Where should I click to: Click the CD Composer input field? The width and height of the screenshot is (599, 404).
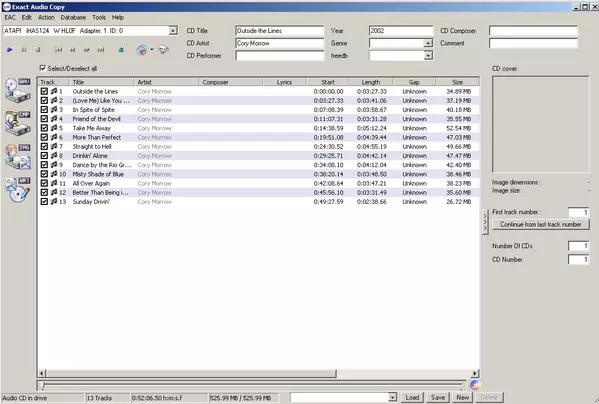533,31
